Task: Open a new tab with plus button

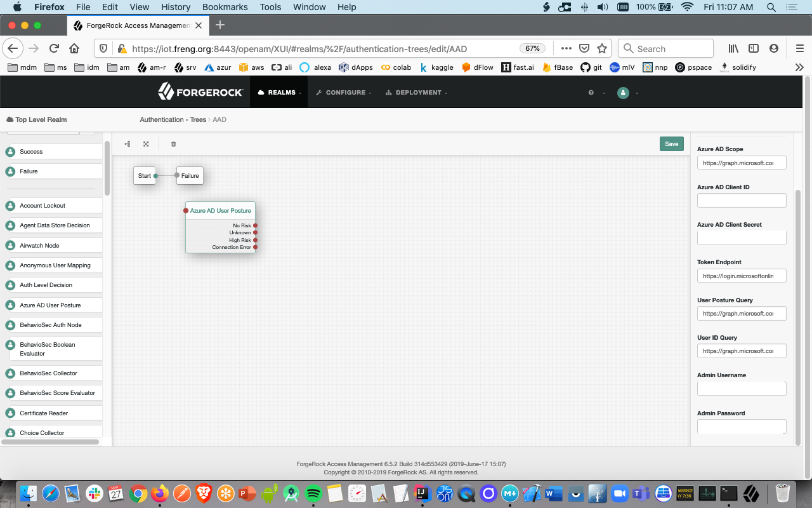Action: 220,25
